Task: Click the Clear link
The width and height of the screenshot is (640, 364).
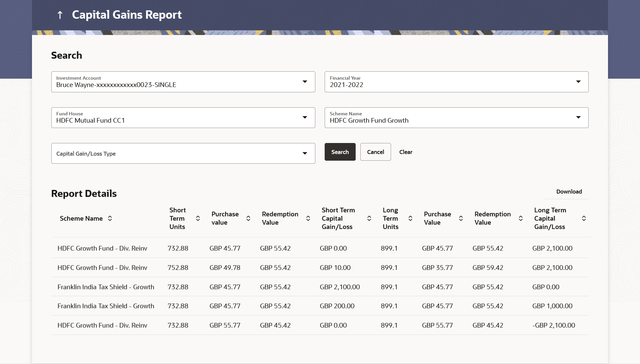Action: tap(406, 152)
